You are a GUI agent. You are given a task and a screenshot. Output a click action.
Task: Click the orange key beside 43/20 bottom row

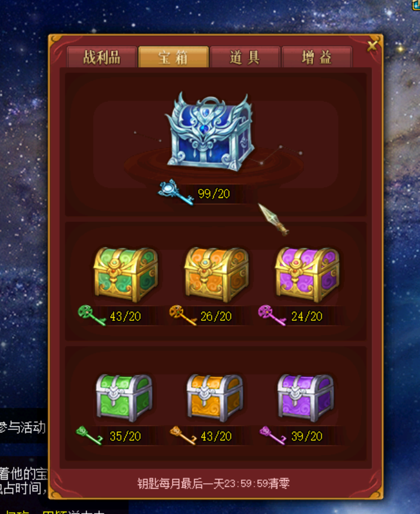point(183,435)
